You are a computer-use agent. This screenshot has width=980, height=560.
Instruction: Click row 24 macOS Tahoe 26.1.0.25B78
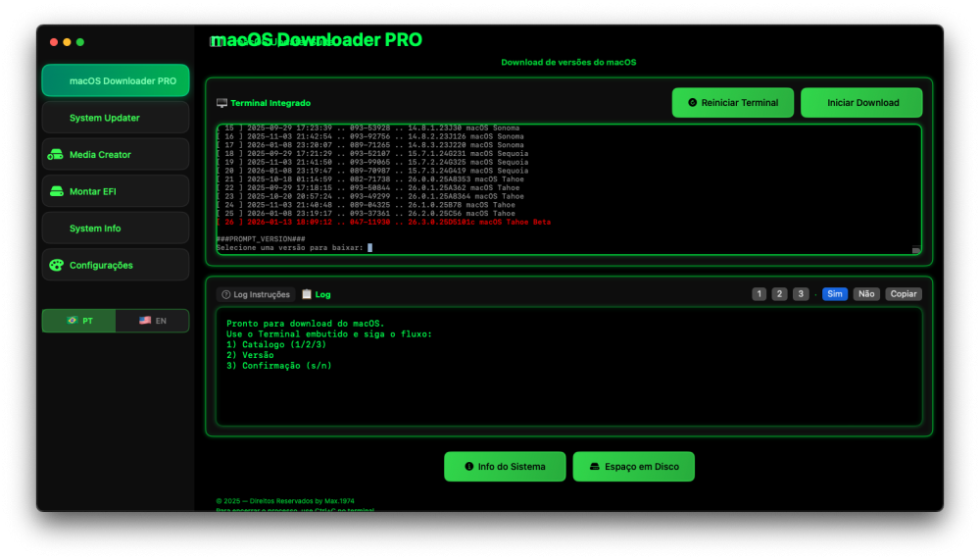[366, 205]
